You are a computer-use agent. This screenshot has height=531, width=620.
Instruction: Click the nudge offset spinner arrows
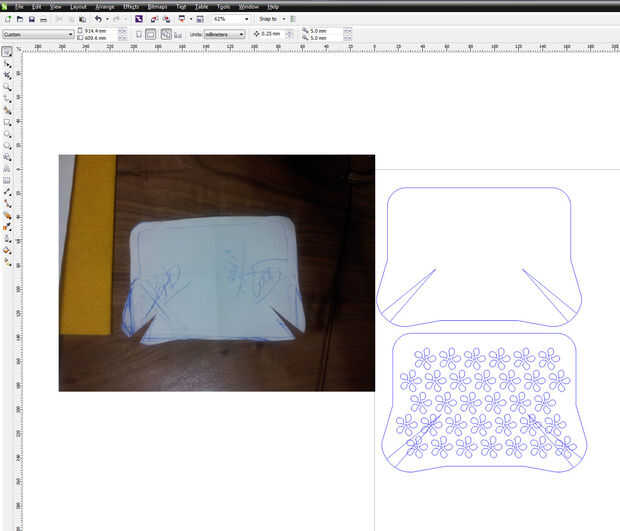click(290, 34)
